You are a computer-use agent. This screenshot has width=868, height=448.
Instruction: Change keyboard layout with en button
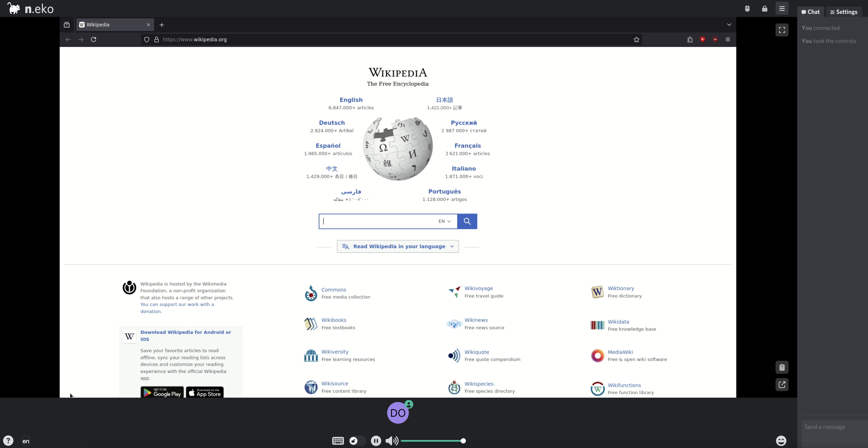tap(26, 441)
